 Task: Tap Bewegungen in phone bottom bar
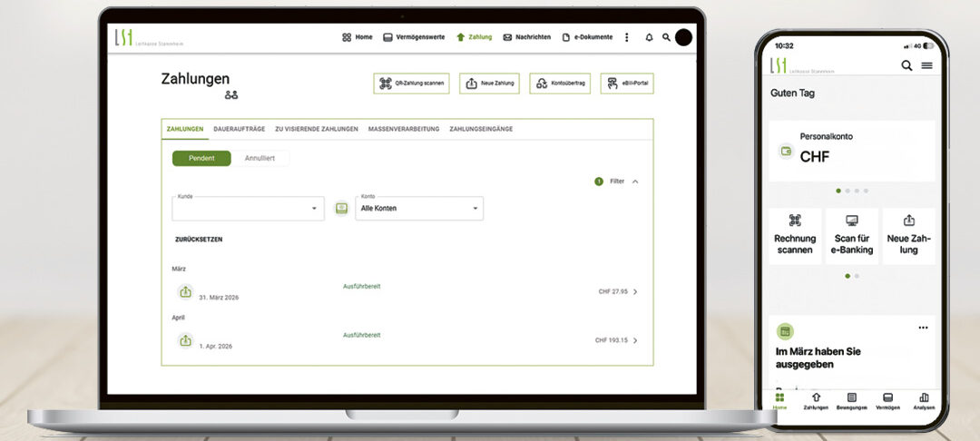[851, 401]
